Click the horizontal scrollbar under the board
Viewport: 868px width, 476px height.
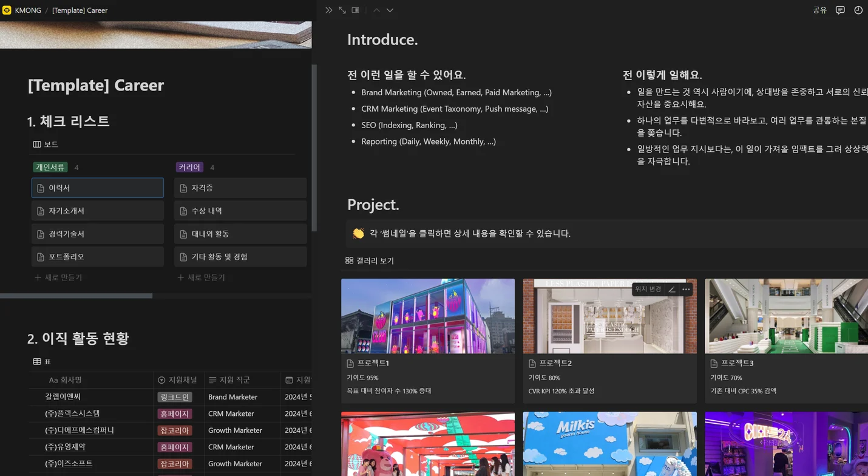(76, 296)
